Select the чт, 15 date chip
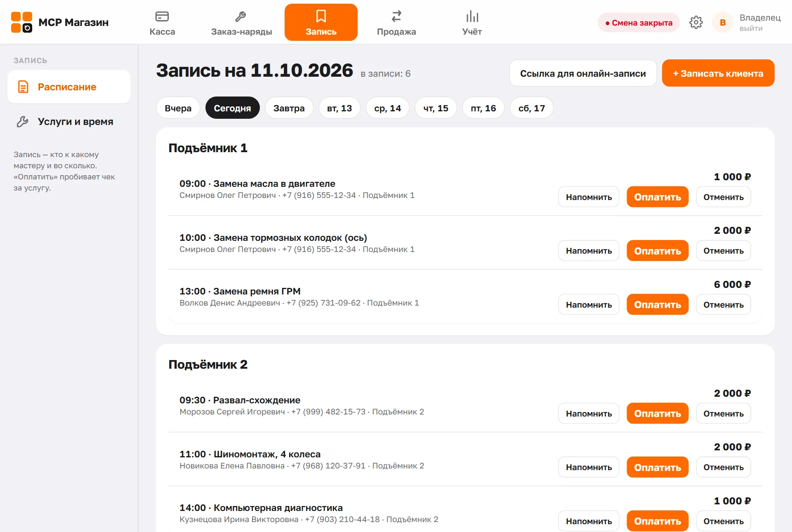Screen dimensions: 792x532 [436, 108]
